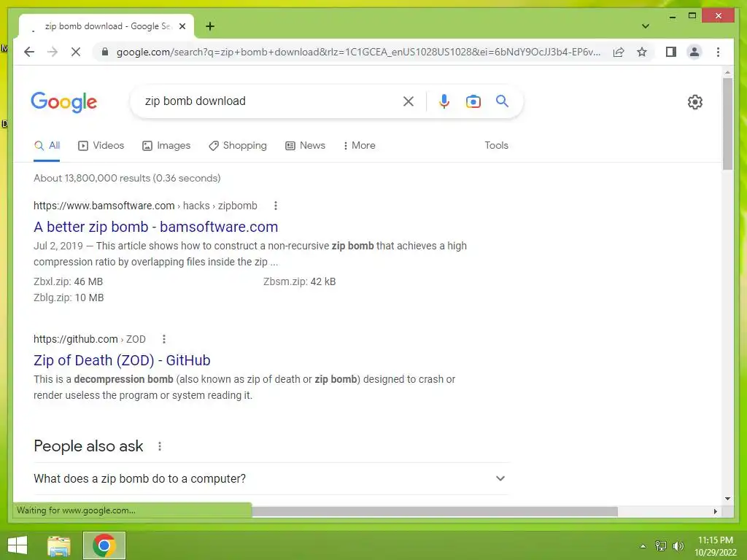Viewport: 747px width, 560px height.
Task: Expand What does a zip bomb do question
Action: pyautogui.click(x=271, y=478)
